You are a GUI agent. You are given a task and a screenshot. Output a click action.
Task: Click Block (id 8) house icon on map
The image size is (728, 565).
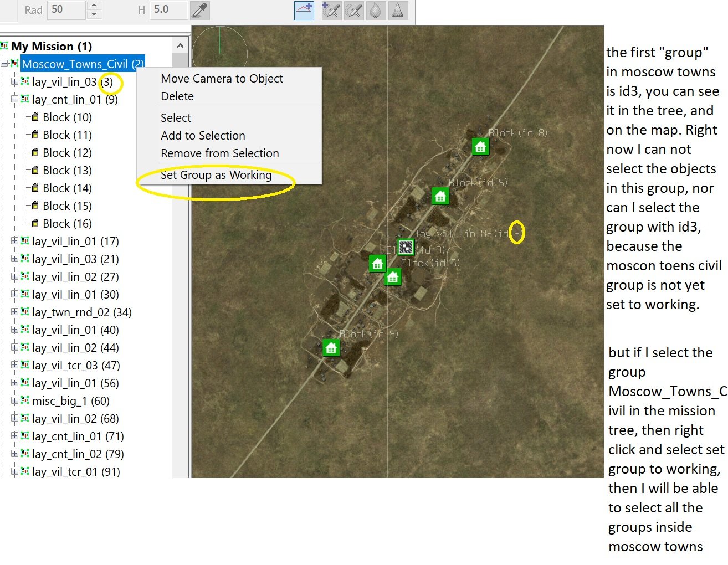click(480, 147)
